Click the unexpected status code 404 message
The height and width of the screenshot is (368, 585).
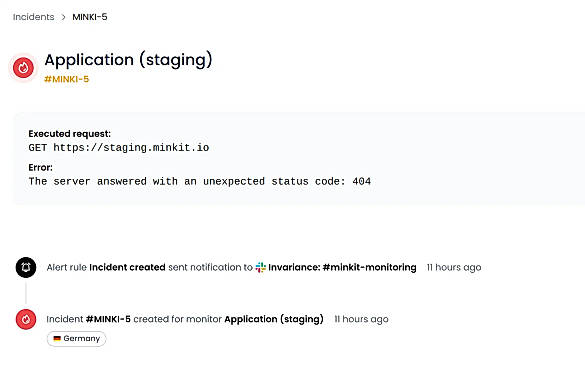[200, 181]
